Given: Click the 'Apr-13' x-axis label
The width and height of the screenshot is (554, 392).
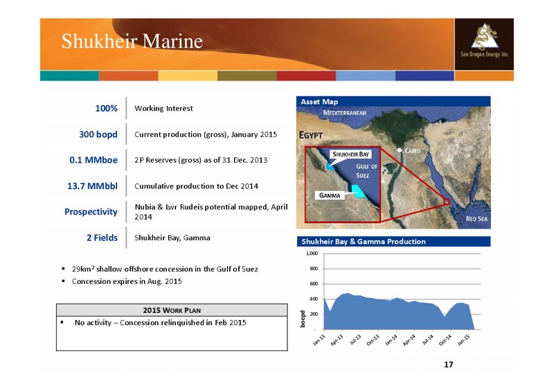Looking at the screenshot, I should click(337, 340).
